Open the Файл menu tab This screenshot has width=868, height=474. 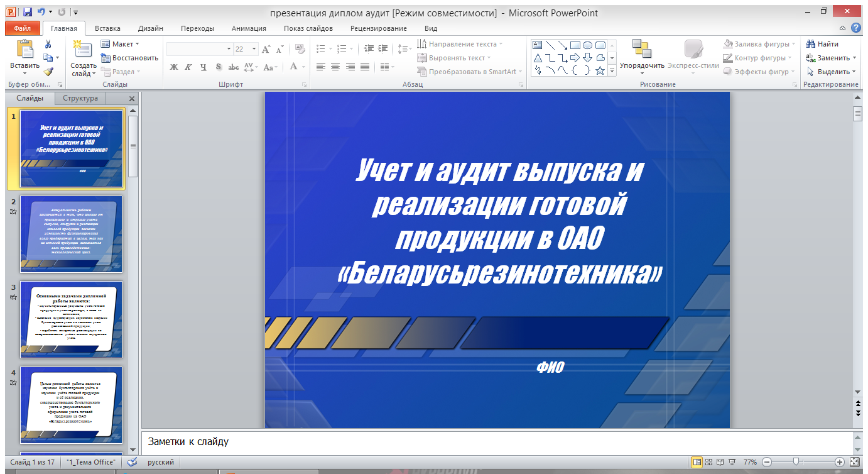click(22, 28)
